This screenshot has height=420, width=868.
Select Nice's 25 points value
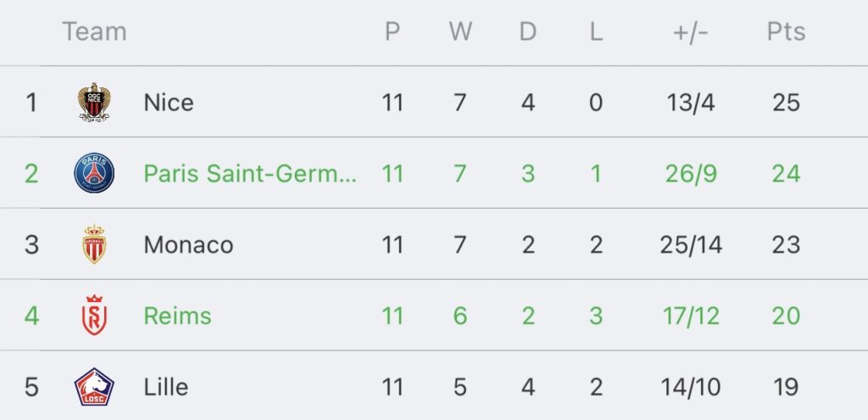pos(787,103)
